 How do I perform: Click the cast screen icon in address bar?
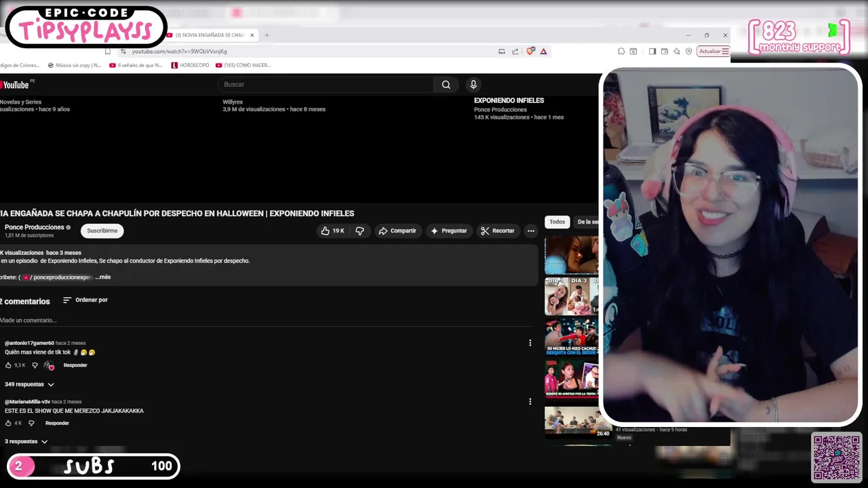[502, 52]
